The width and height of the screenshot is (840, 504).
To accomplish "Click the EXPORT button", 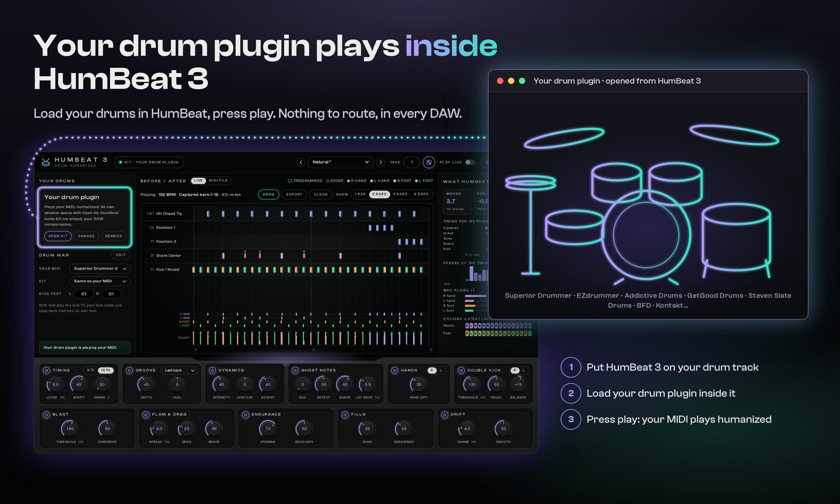I will point(294,195).
